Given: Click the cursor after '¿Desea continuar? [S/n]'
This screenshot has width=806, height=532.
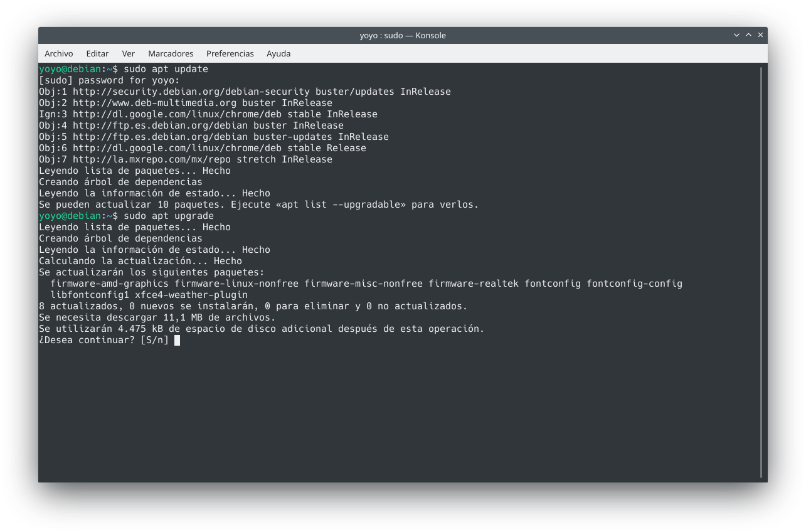Looking at the screenshot, I should (x=177, y=340).
